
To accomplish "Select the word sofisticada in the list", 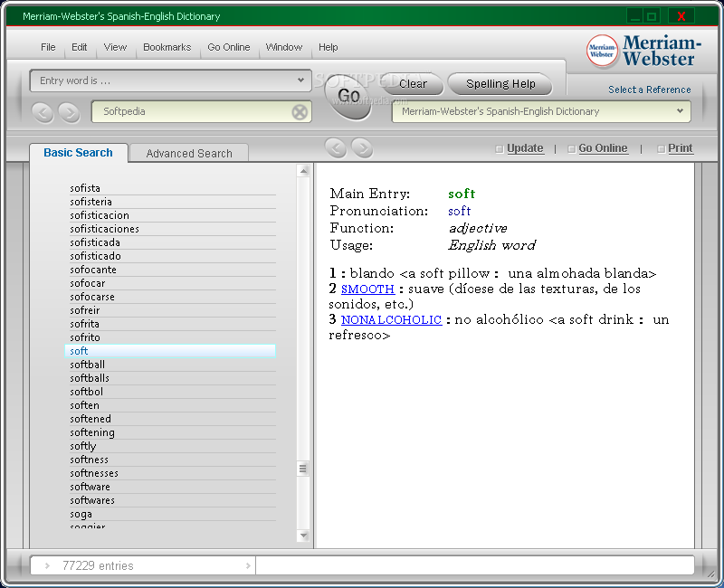I will [173, 242].
